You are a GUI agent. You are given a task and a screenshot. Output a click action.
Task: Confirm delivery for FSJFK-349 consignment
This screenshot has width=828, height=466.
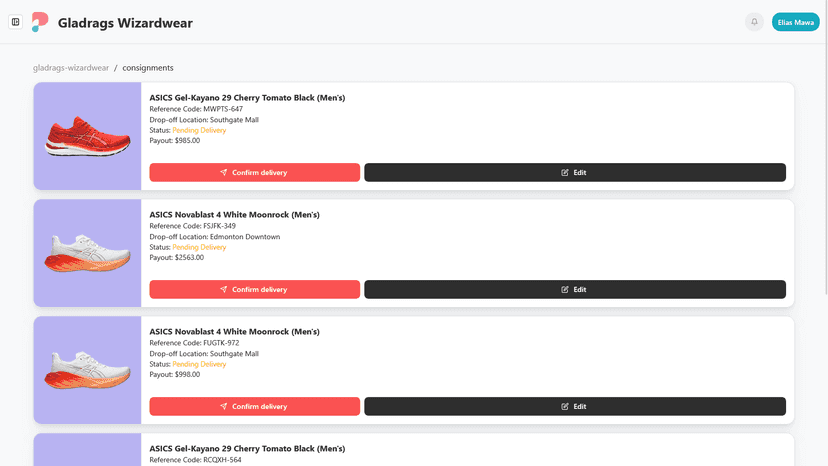click(255, 290)
